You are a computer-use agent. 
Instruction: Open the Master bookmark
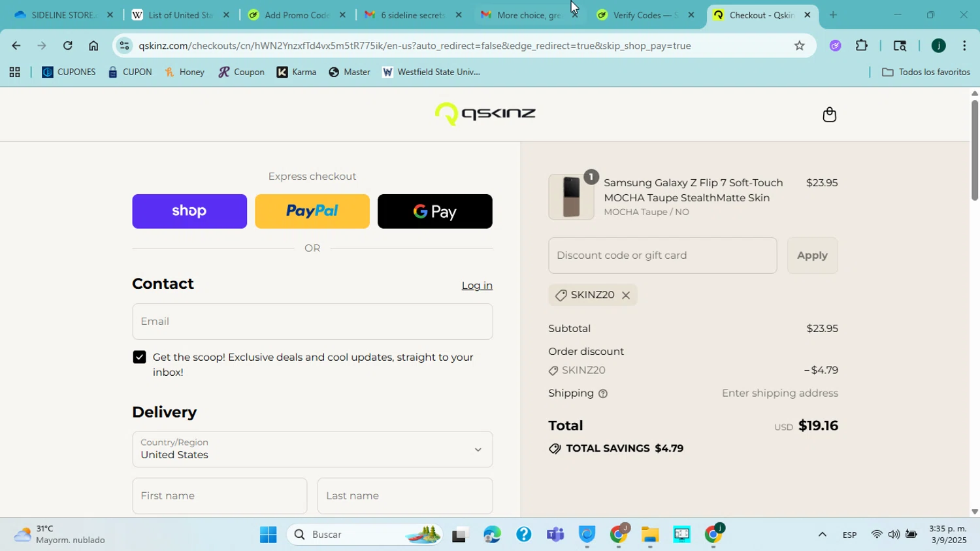350,73
